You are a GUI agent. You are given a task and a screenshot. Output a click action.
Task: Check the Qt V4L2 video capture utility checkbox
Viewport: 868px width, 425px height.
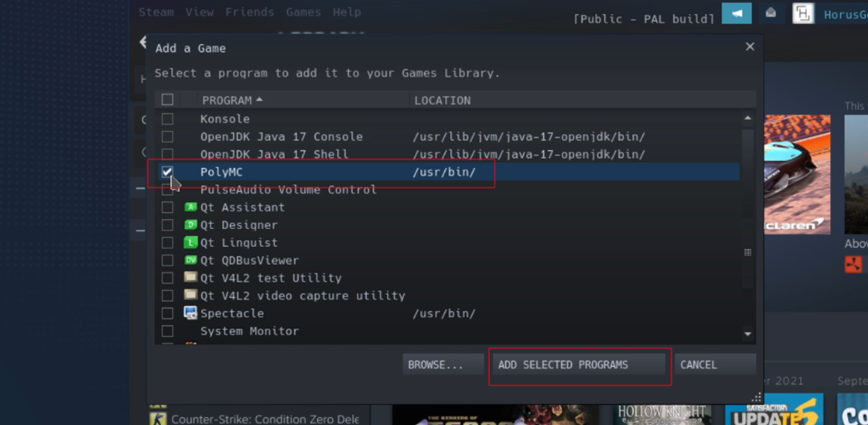tap(167, 295)
